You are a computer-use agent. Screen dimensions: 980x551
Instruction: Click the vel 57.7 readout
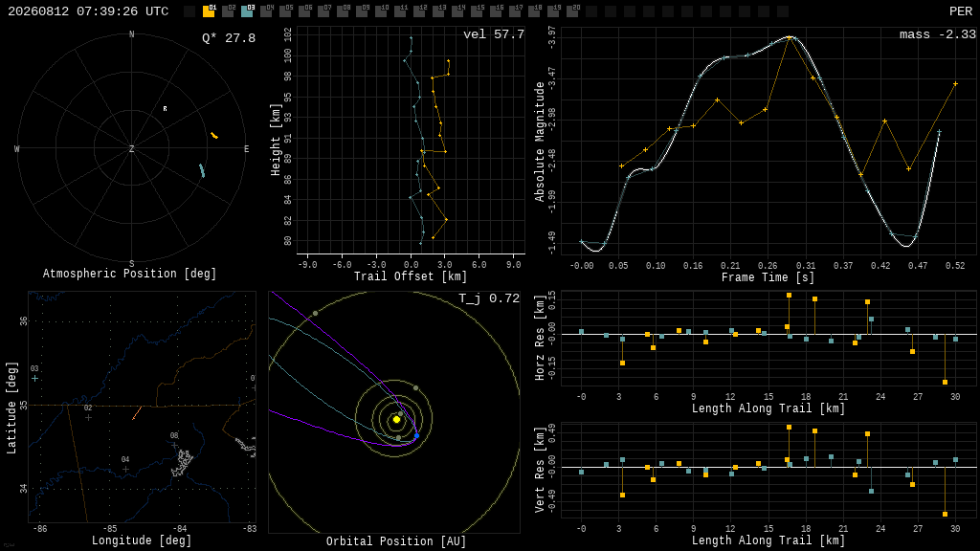pos(494,34)
